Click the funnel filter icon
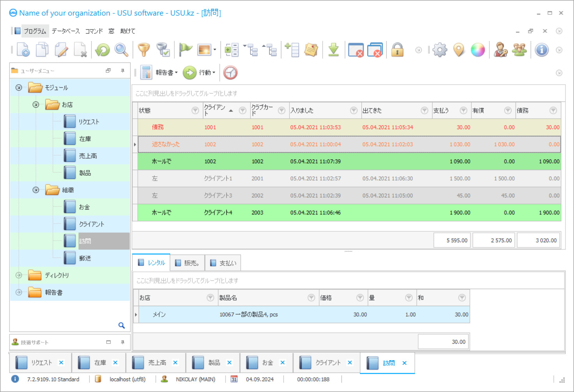Screen dimensions: 574x392 pos(144,50)
